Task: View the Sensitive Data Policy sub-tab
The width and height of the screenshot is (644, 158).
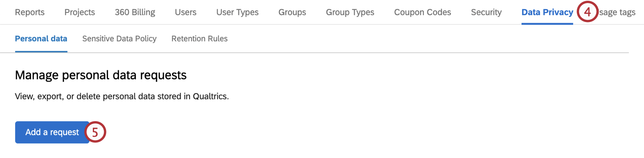Action: coord(119,39)
